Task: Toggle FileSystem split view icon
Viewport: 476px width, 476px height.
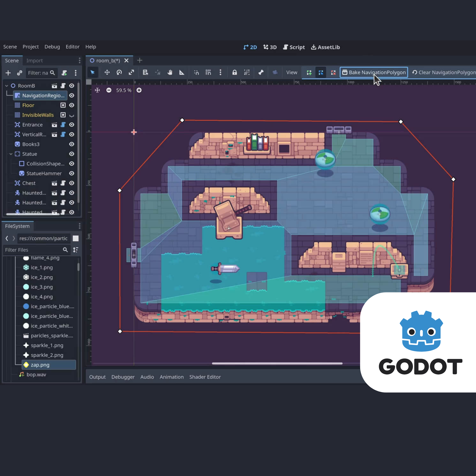Action: (76, 239)
